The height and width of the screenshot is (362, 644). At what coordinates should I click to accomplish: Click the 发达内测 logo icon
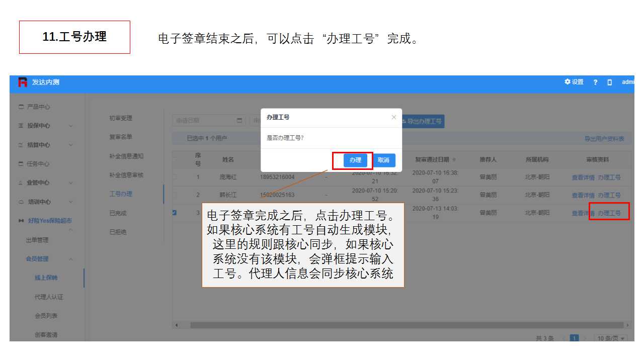(x=23, y=82)
